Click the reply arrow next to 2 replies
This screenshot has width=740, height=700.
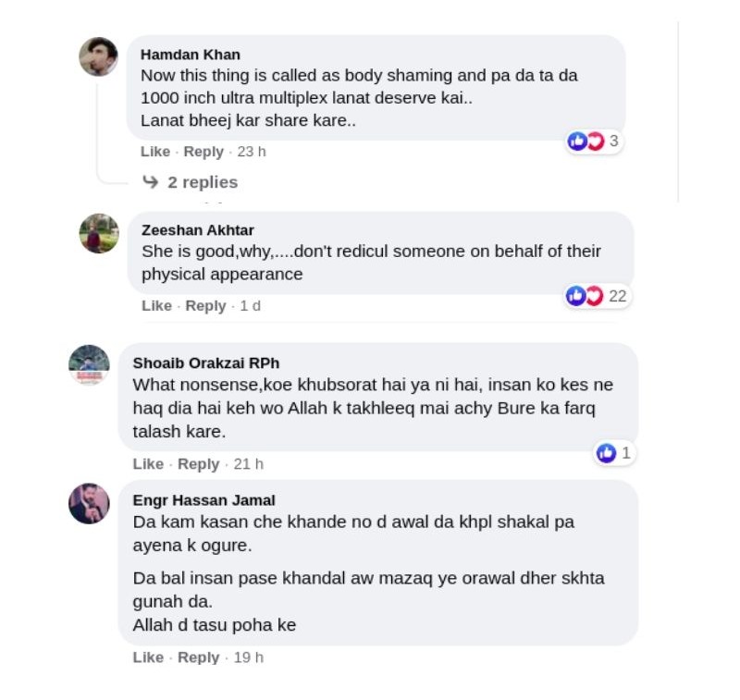[x=151, y=182]
